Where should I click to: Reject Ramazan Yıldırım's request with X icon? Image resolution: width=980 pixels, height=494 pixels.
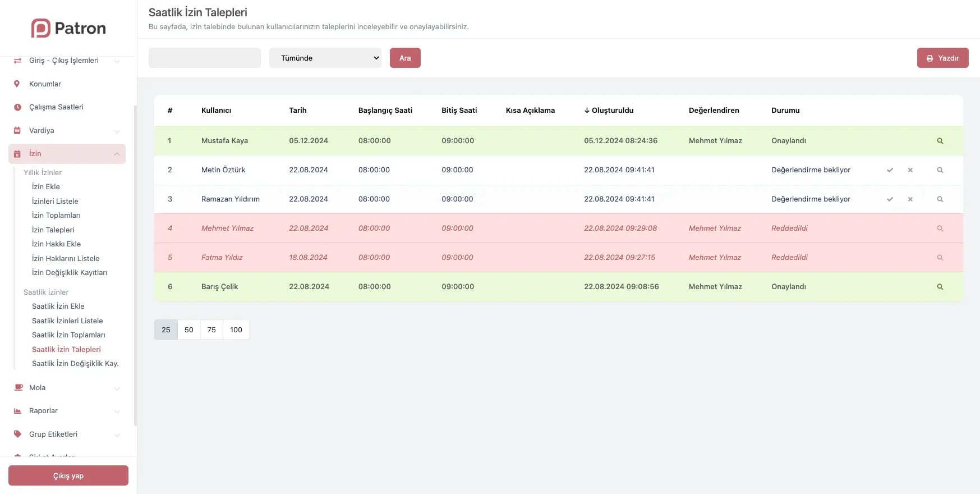910,199
